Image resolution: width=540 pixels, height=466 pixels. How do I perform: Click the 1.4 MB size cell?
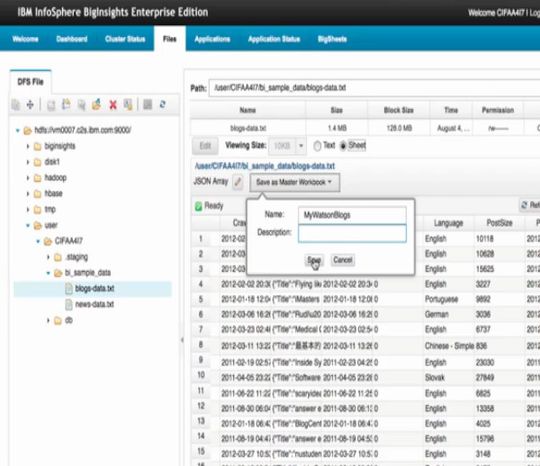(337, 128)
